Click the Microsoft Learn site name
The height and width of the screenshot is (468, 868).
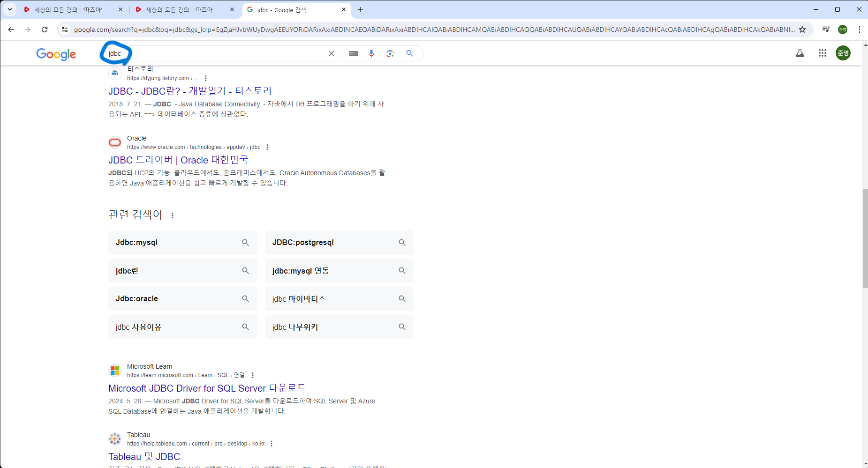click(150, 366)
